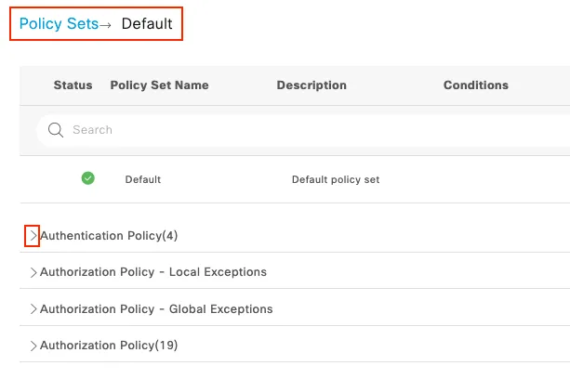Expand Authorization Policy(19) chevron

tap(33, 346)
